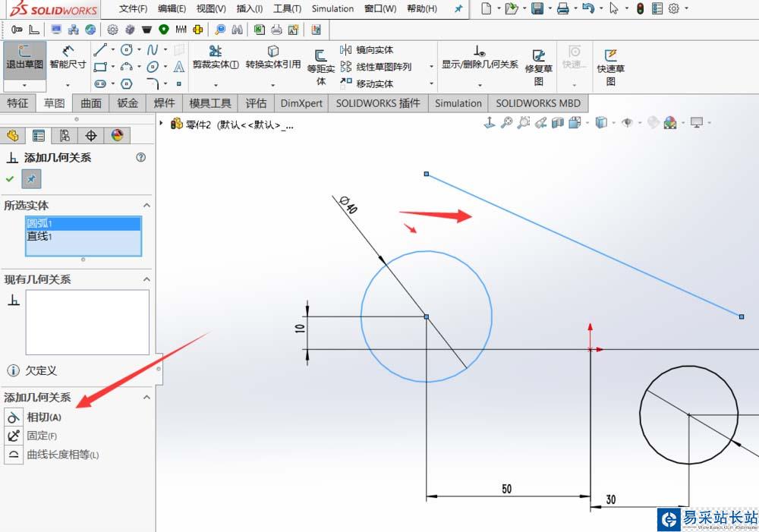The image size is (759, 532).
Task: Collapse the 所选实体 section
Action: point(146,206)
